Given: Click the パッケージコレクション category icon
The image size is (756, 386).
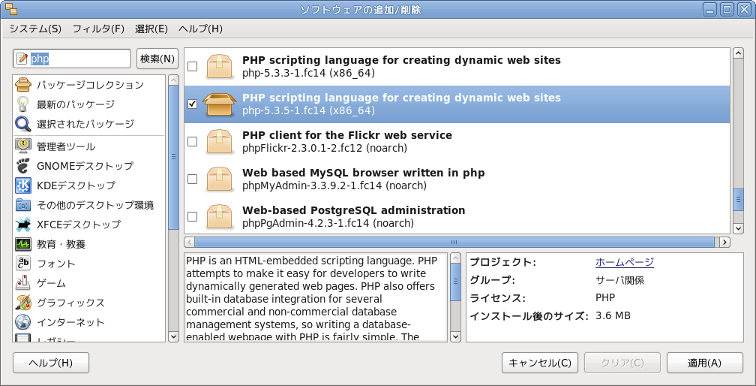Looking at the screenshot, I should 23,85.
